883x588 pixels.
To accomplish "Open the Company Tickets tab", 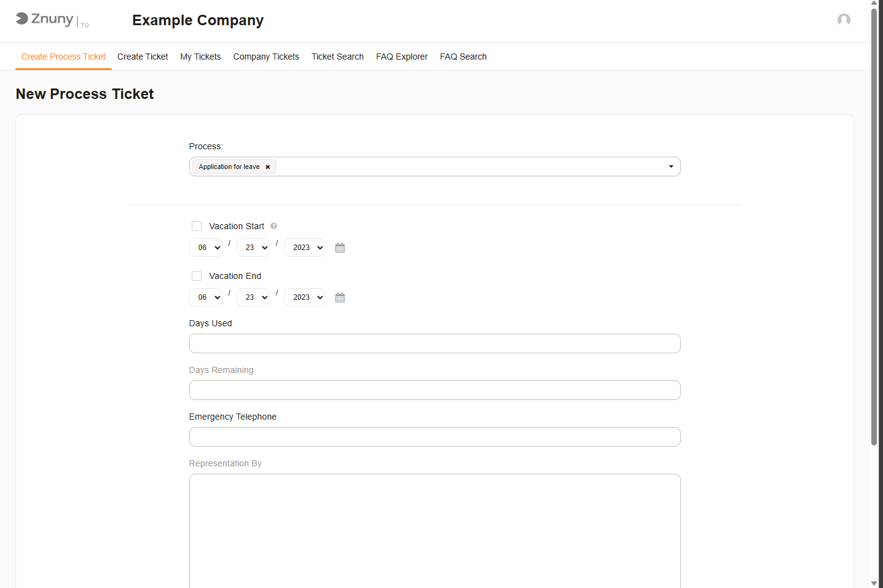I will coord(266,57).
